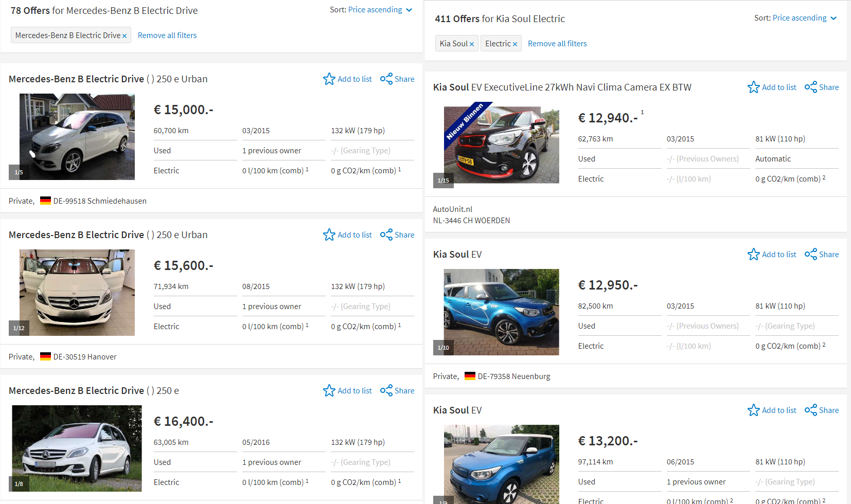Open blue Kia Soul photo, €13,200 listing
The width and height of the screenshot is (851, 504).
tap(502, 464)
